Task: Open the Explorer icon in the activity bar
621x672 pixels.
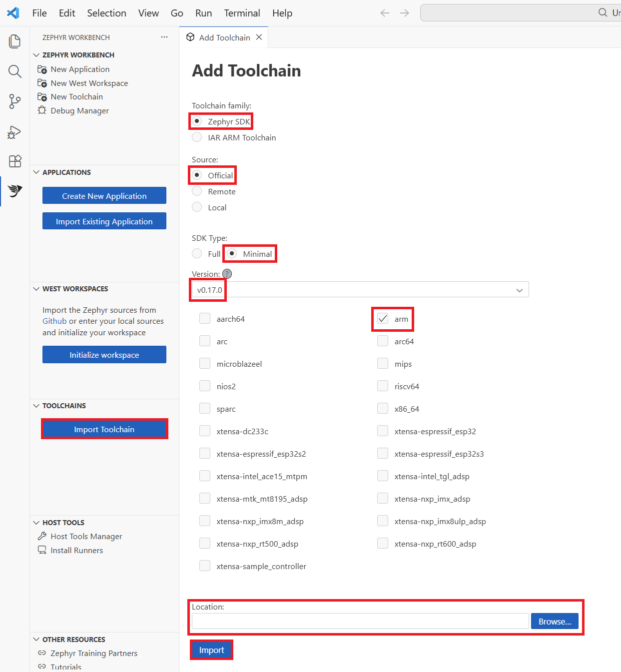Action: (14, 41)
